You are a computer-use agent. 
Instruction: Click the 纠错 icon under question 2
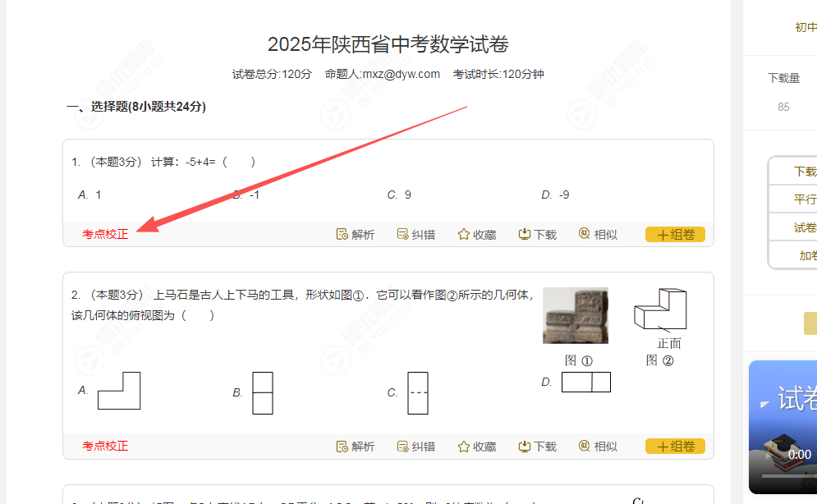416,447
